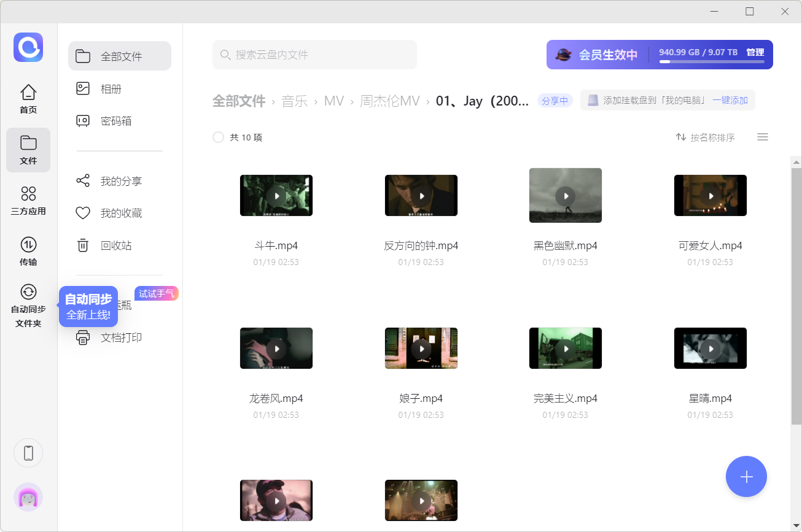Screen dimensions: 802x532
Task: Click the current folder 01、Jay breadcrumb
Action: [x=482, y=101]
